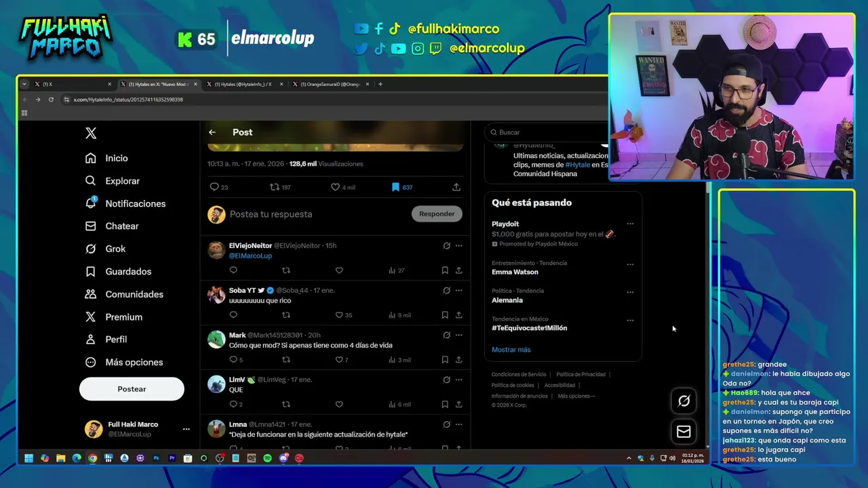Viewport: 868px width, 488px height.
Task: Like ElViejoNeitor's reply
Action: pyautogui.click(x=339, y=270)
